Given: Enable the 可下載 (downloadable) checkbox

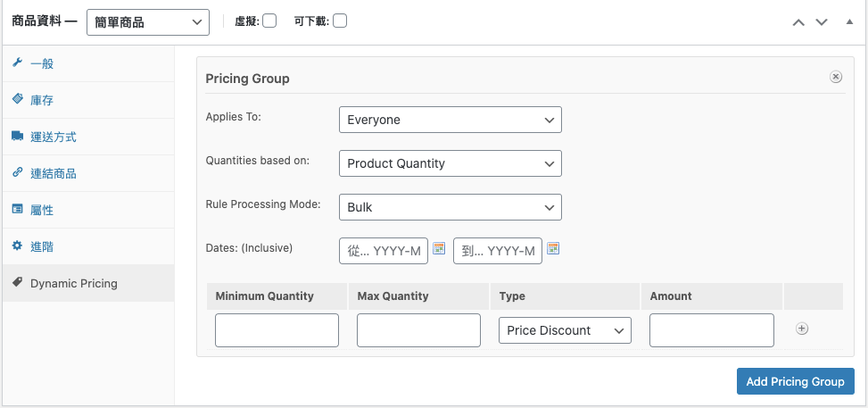Looking at the screenshot, I should [x=340, y=21].
